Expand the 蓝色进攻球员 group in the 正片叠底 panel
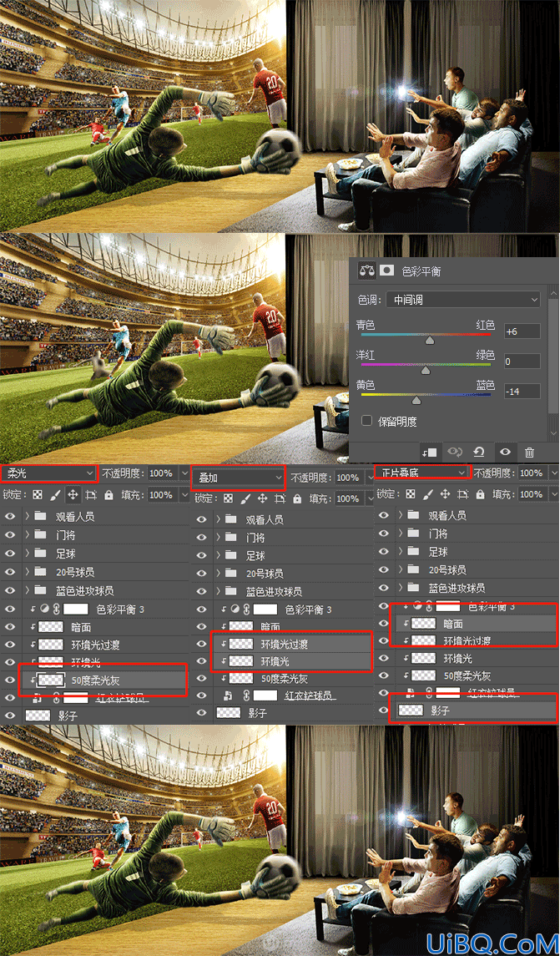The width and height of the screenshot is (560, 956). (401, 588)
